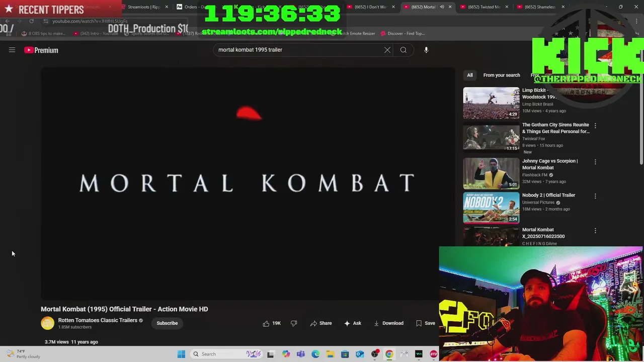Select the From your search chip

tap(502, 75)
